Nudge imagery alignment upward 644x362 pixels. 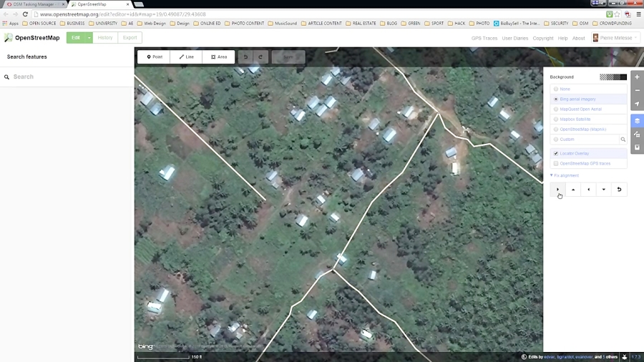click(573, 190)
